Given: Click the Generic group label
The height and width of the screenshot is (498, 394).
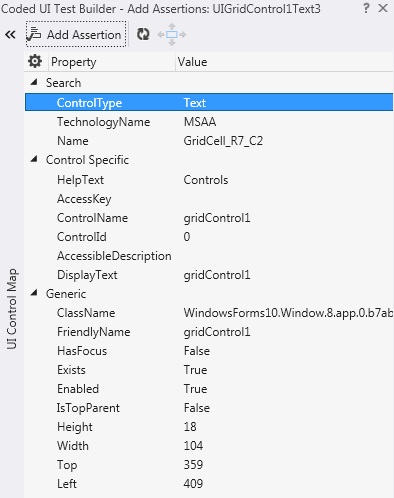Looking at the screenshot, I should (x=66, y=294).
